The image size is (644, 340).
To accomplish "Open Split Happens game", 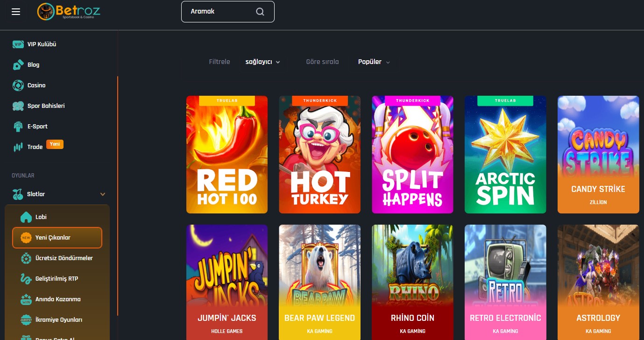I will [x=413, y=155].
